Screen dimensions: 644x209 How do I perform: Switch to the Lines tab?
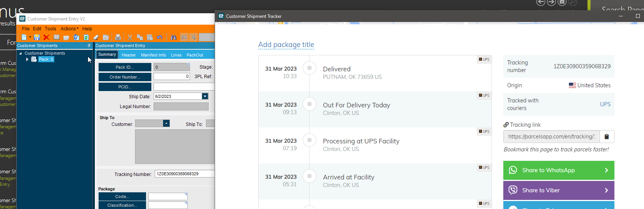click(x=176, y=55)
